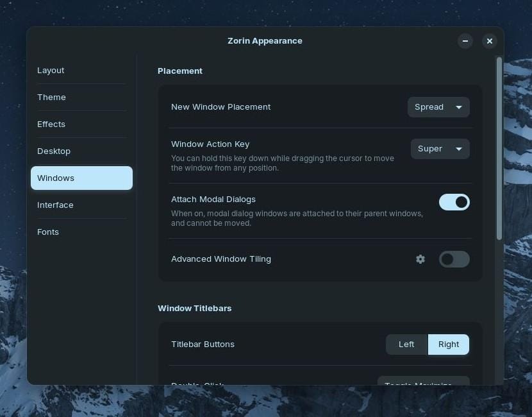Set titlebar buttons to Left

coord(406,345)
